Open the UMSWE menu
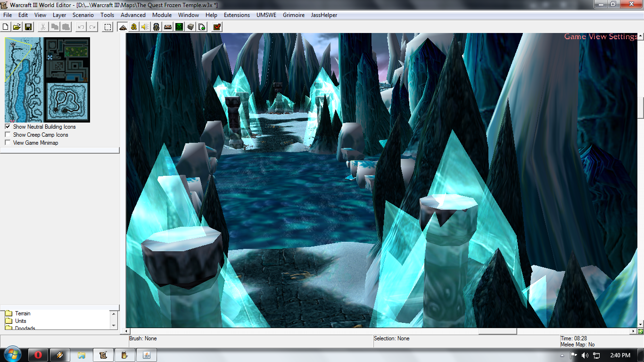This screenshot has height=362, width=644. 266,15
